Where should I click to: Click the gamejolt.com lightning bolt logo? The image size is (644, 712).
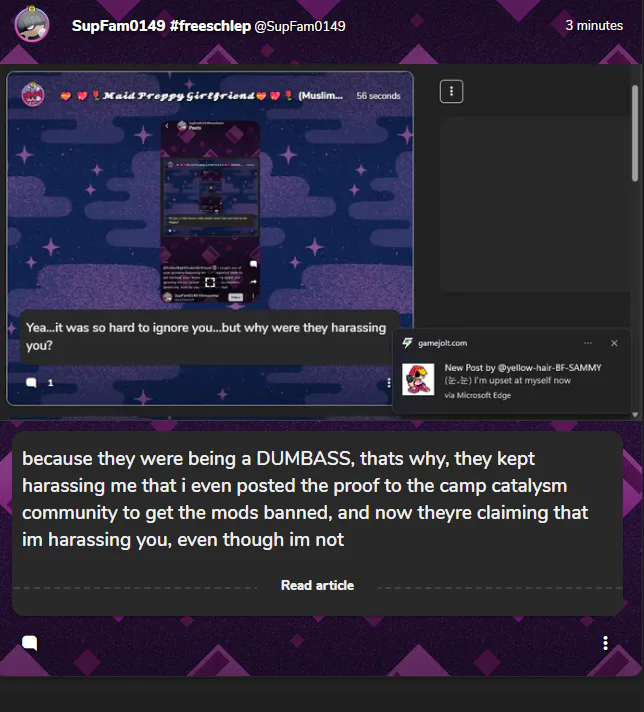pyautogui.click(x=407, y=343)
